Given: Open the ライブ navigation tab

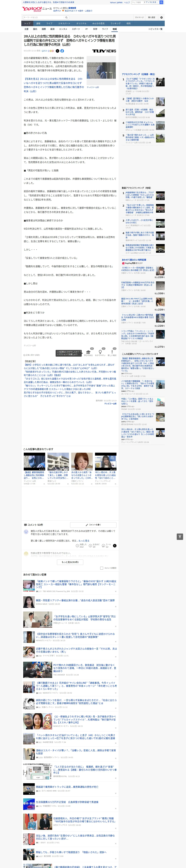Looking at the screenshot, I should [49, 24].
